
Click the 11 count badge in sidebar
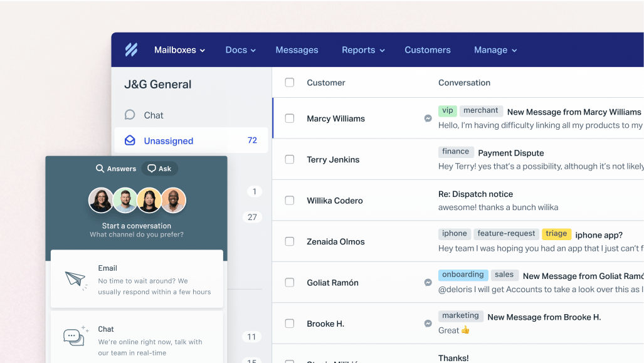pos(251,337)
